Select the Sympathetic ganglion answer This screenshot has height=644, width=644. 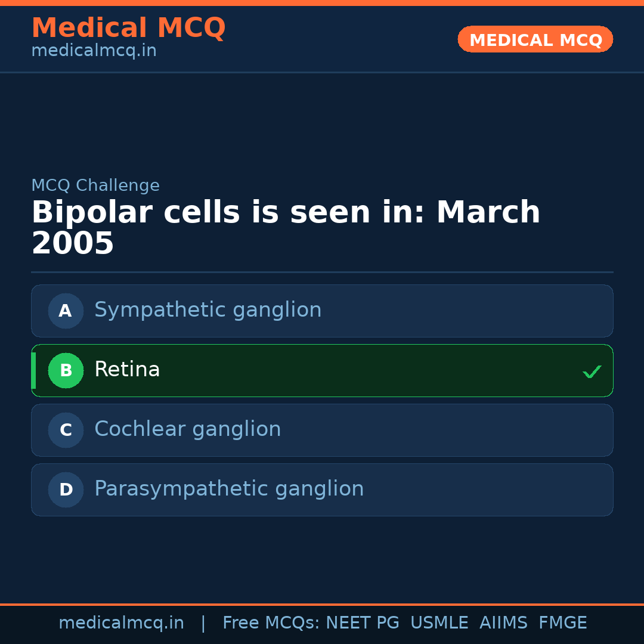pyautogui.click(x=208, y=310)
